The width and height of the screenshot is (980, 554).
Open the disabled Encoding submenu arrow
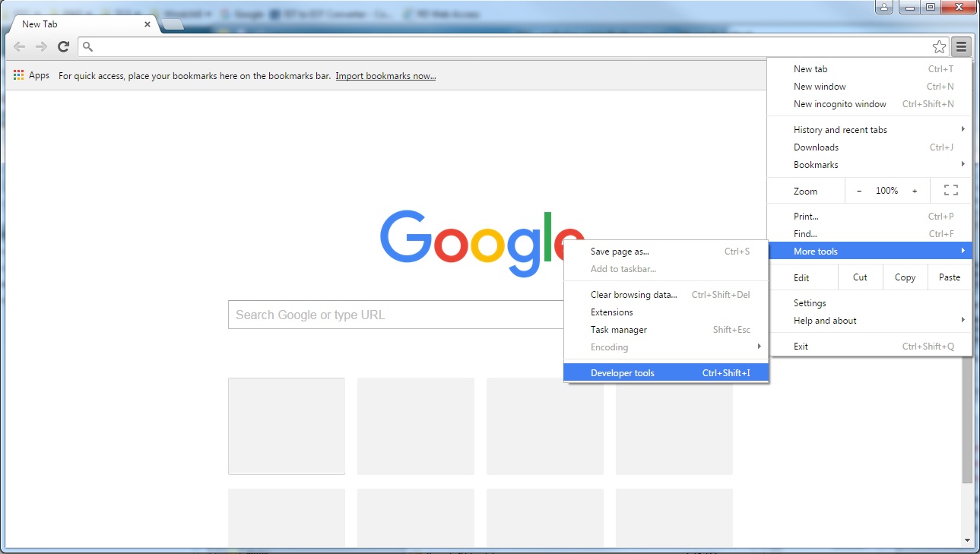tap(759, 347)
